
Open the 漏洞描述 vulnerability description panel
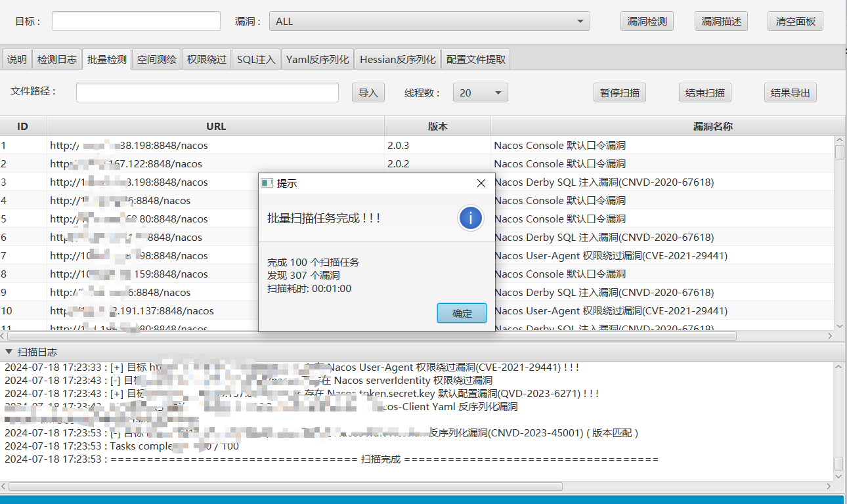pos(720,20)
